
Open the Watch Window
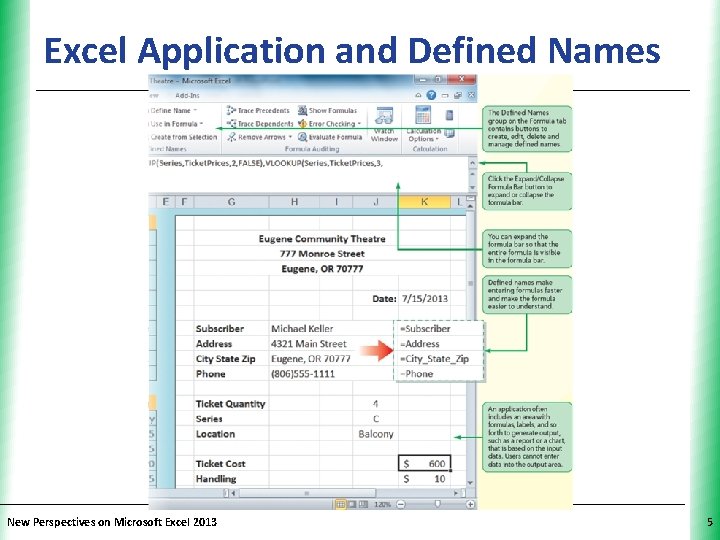(x=384, y=124)
